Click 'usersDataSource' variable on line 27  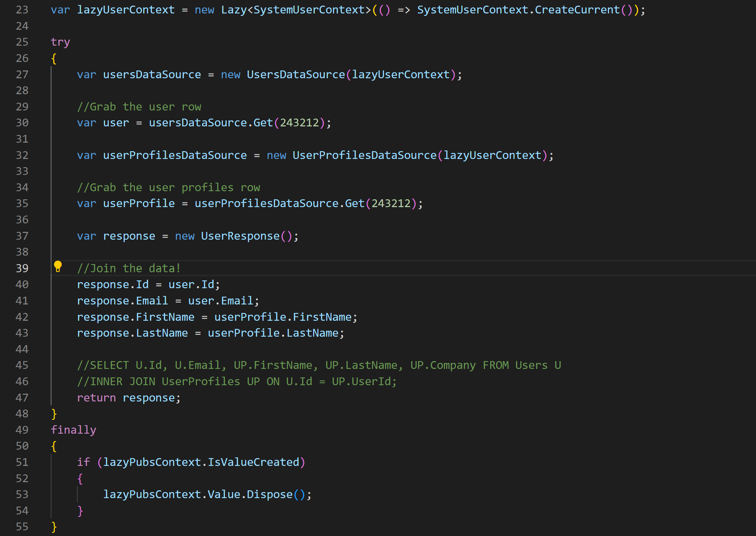(152, 75)
